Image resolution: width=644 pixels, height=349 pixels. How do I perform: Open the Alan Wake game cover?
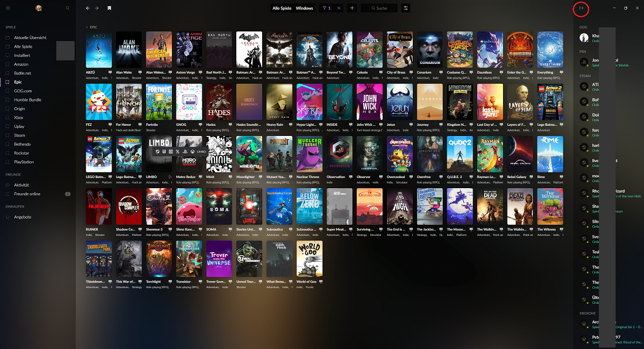pyautogui.click(x=129, y=50)
